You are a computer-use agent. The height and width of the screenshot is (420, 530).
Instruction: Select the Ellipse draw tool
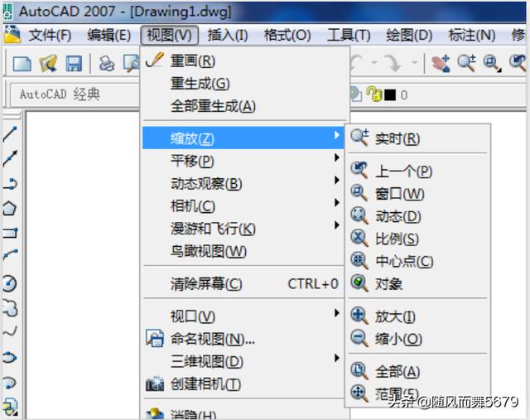tap(10, 357)
